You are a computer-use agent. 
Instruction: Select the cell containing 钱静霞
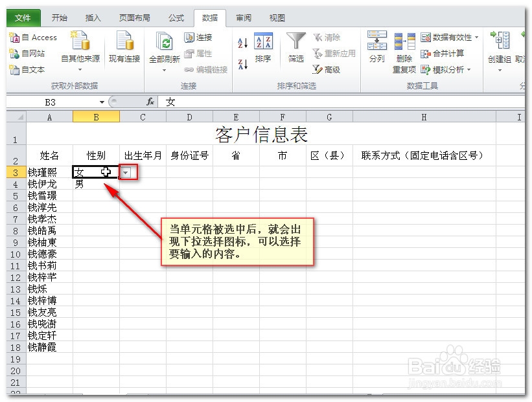(49, 348)
